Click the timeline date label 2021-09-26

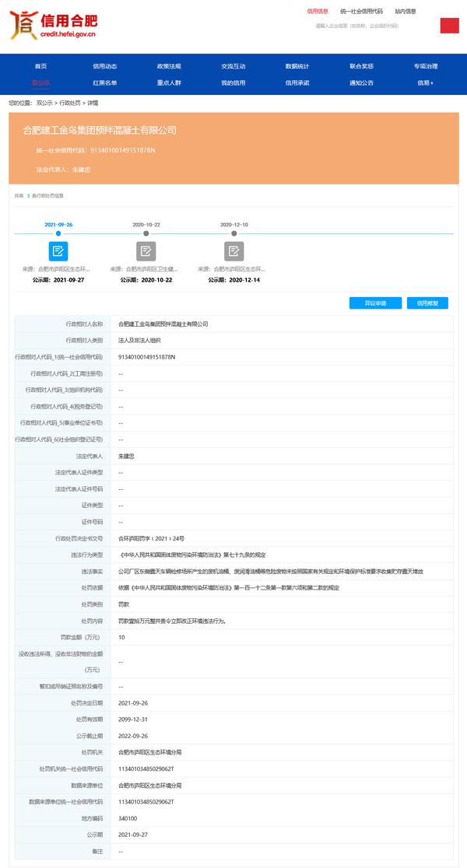pos(58,225)
